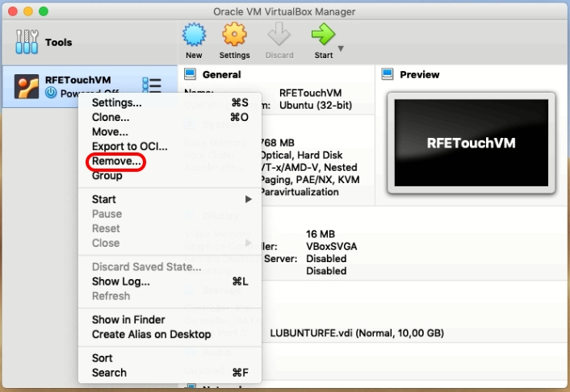This screenshot has width=570, height=392.
Task: Click the RFETouchVM machine icon
Action: 27,86
